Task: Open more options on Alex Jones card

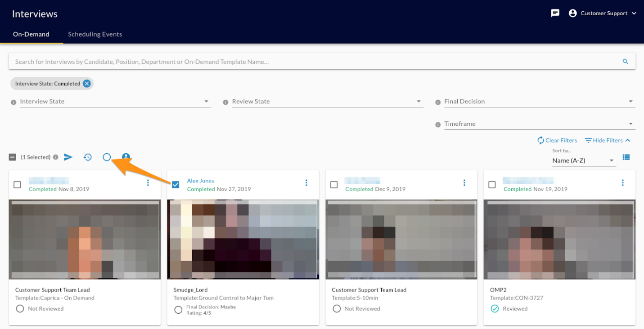Action: pyautogui.click(x=306, y=182)
